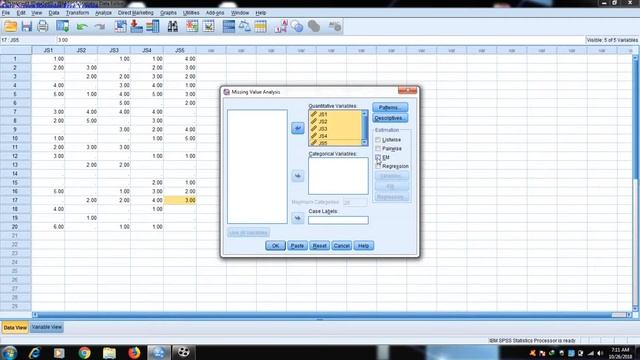Enable the Listwise estimation checkbox
The height and width of the screenshot is (360, 640).
[378, 140]
